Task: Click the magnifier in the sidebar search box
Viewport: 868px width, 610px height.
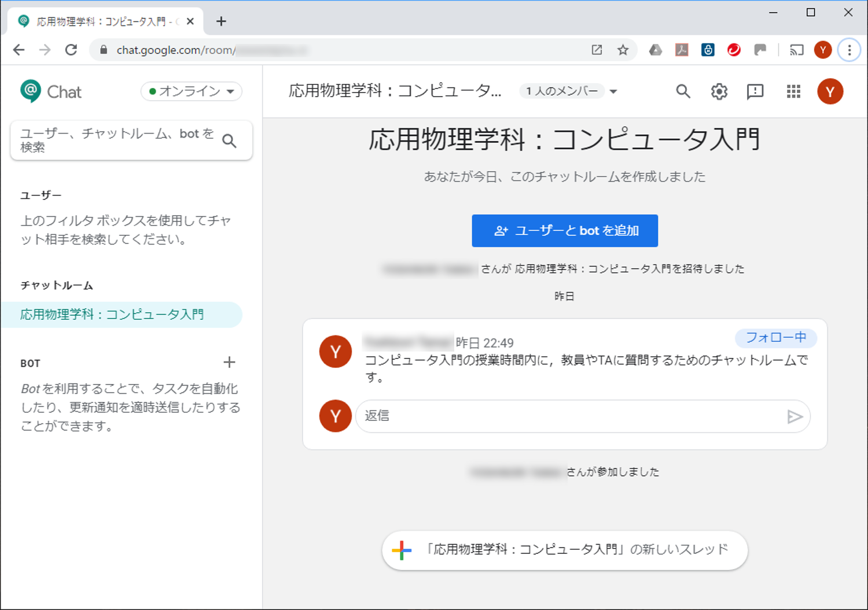Action: (x=229, y=141)
